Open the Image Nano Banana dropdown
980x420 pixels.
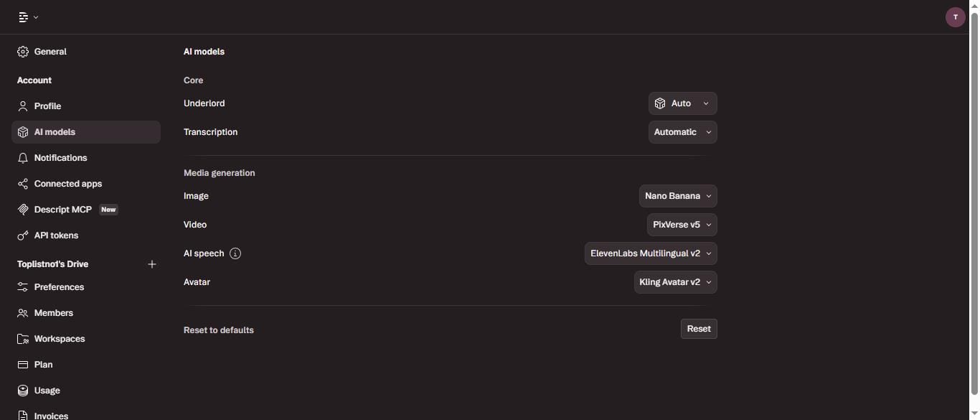coord(678,196)
